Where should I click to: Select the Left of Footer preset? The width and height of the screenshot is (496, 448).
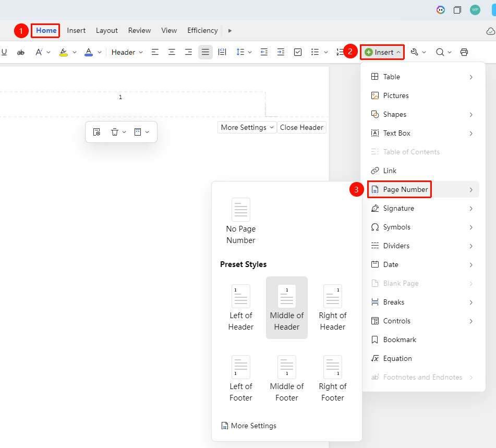coord(241,379)
